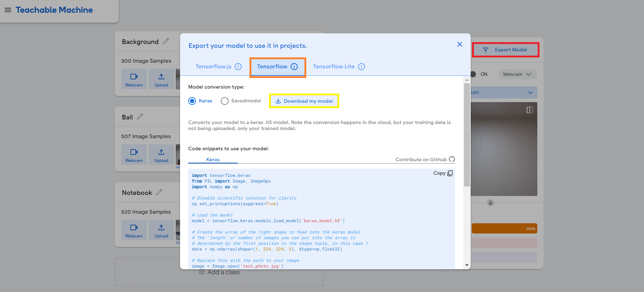Click 'Export your model to use it in projects' heading
This screenshot has height=292, width=644.
(248, 46)
